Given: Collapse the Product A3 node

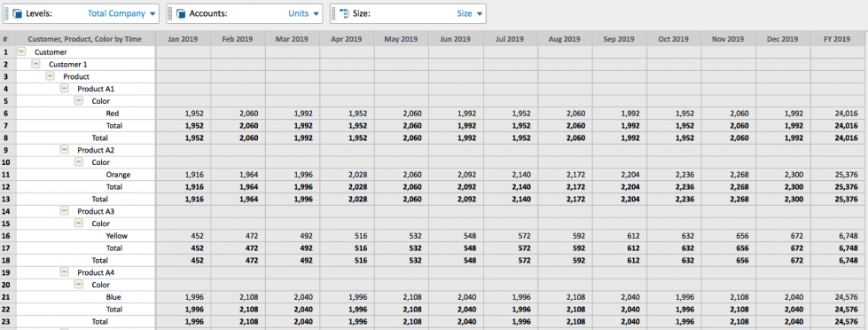Looking at the screenshot, I should [65, 211].
